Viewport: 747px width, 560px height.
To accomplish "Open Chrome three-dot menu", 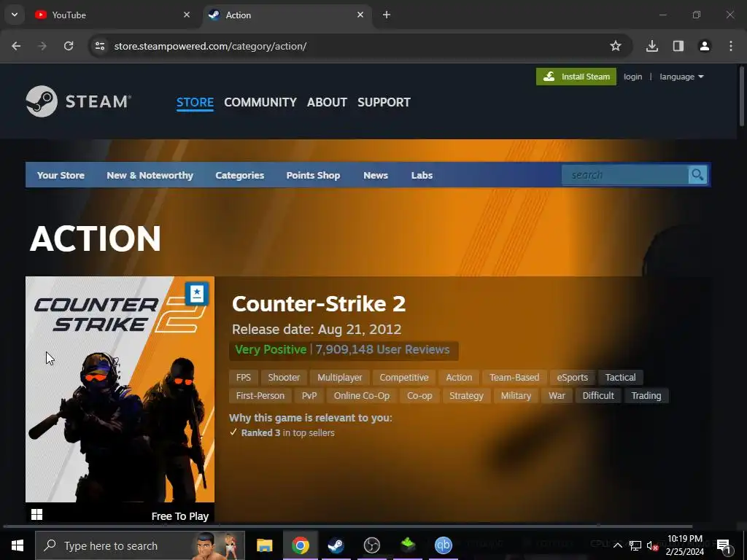I will pos(731,46).
